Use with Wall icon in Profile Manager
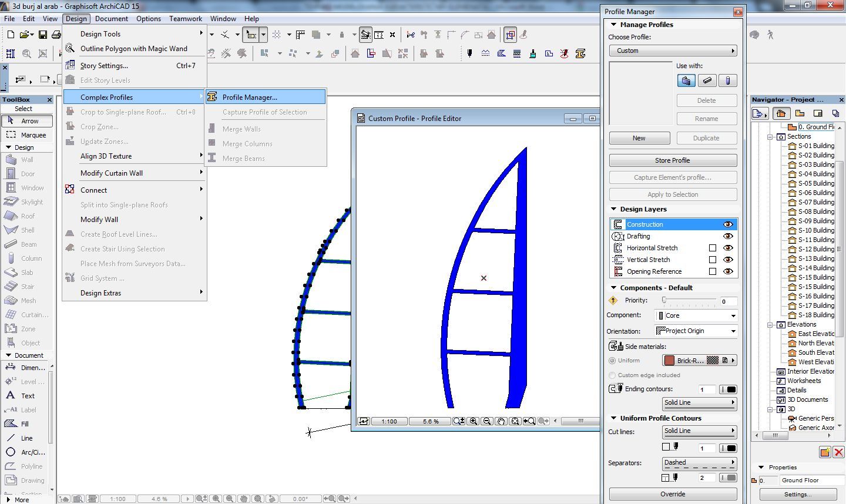The image size is (846, 504). pos(686,80)
